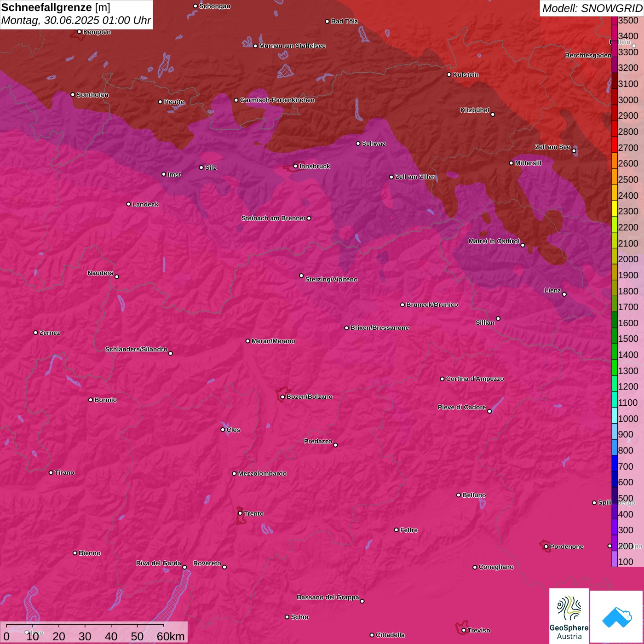Click the 2700 red legend swatch
This screenshot has width=644, height=644.
click(615, 144)
